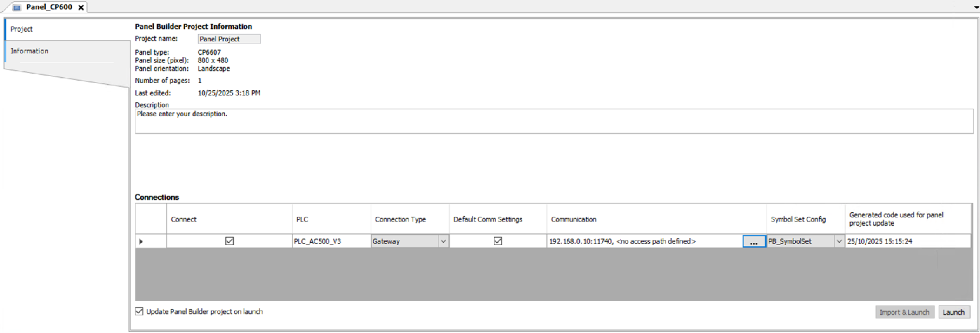The image size is (980, 333).
Task: Click the Project name input field
Action: coord(228,39)
